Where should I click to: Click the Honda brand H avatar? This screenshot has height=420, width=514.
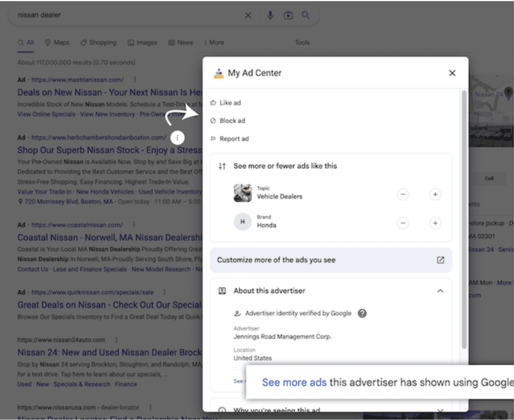(242, 222)
